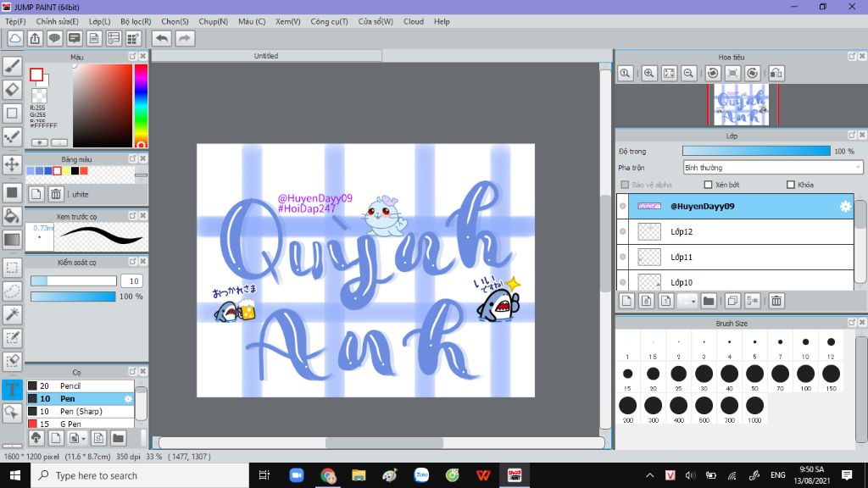This screenshot has width=868, height=488.
Task: Open the Pha trộn blend mode dropdown
Action: click(x=773, y=168)
